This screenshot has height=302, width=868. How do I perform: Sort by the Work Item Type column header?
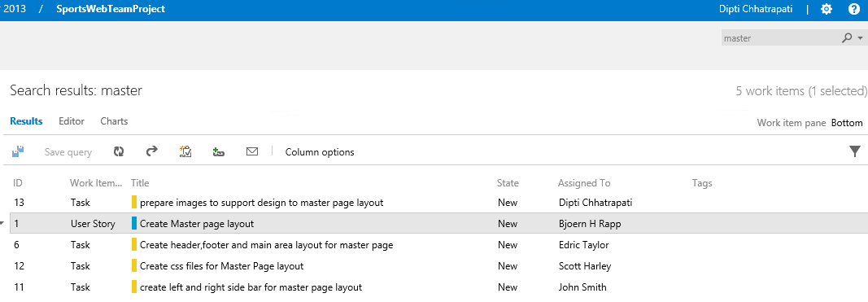[x=96, y=183]
